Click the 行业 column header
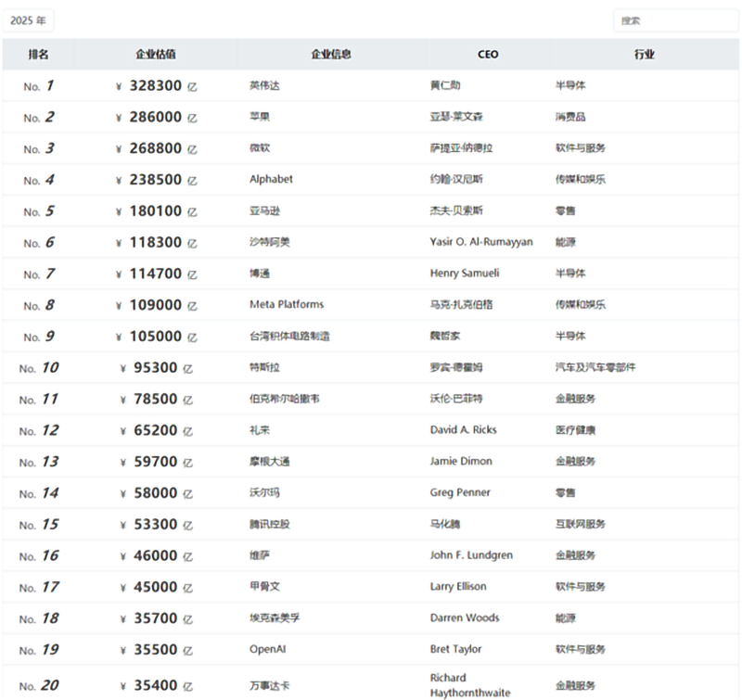The width and height of the screenshot is (742, 700). [x=645, y=54]
